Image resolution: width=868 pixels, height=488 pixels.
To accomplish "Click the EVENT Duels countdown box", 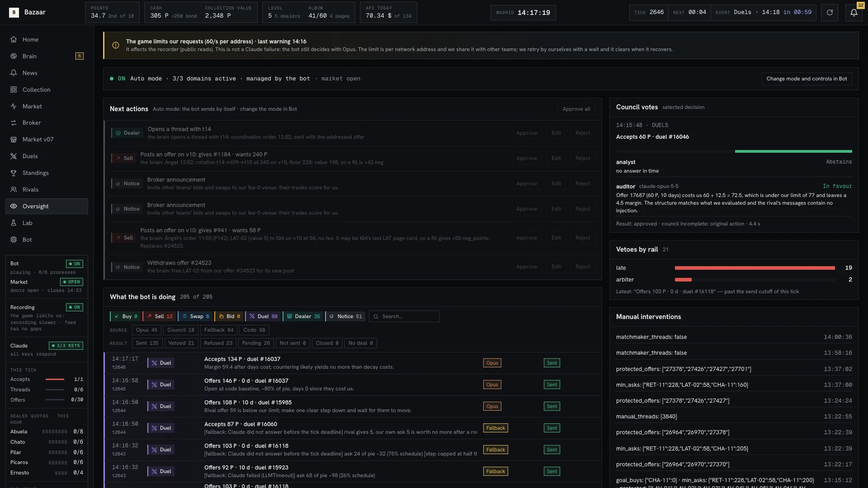I will click(763, 12).
